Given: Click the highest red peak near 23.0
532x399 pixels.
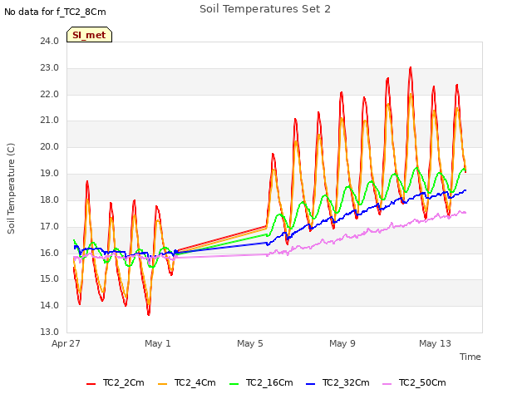Looking at the screenshot, I should (x=411, y=68).
